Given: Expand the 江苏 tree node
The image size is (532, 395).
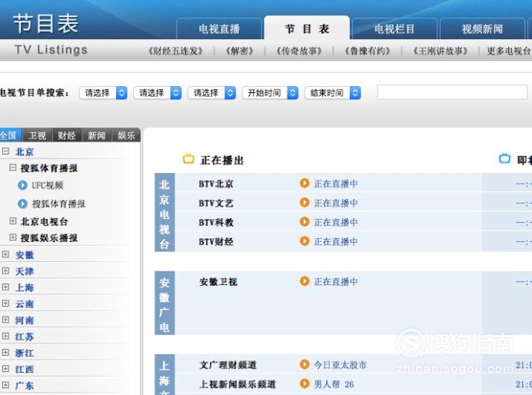Looking at the screenshot, I should pyautogui.click(x=6, y=336).
